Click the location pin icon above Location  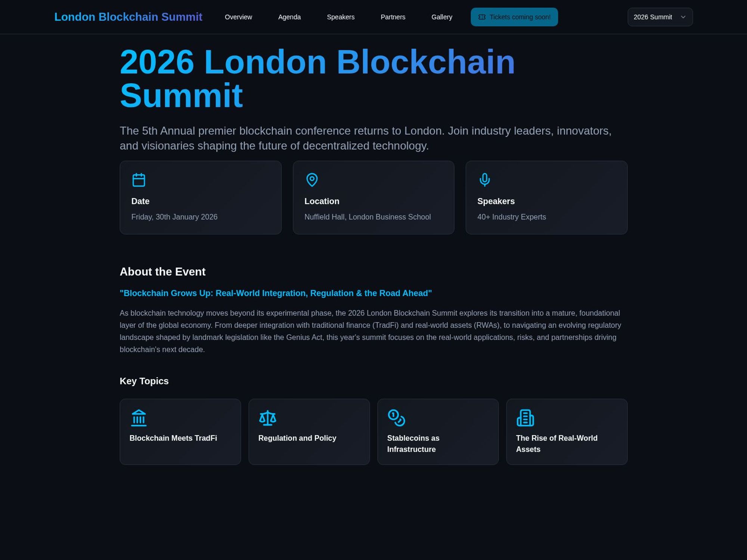[x=312, y=180]
